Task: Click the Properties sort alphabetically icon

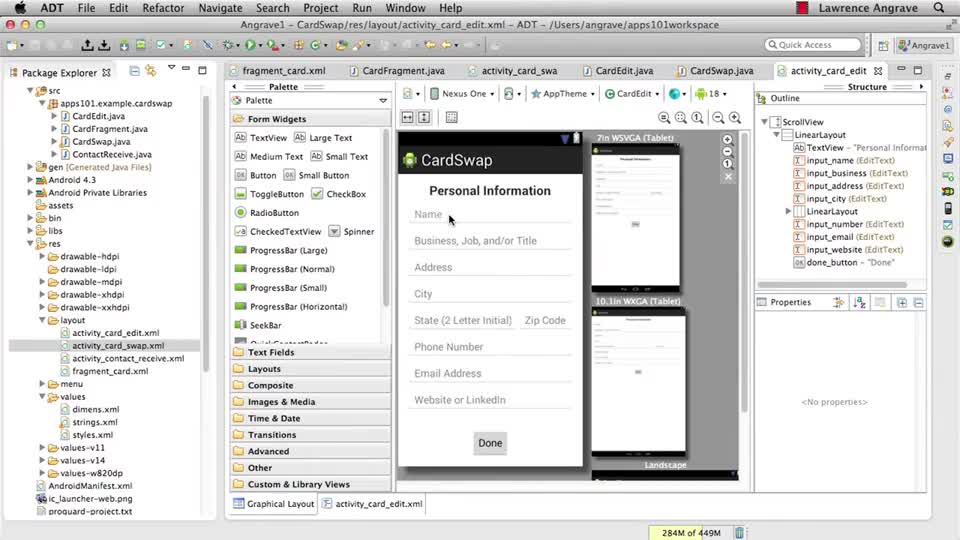Action: tap(860, 302)
